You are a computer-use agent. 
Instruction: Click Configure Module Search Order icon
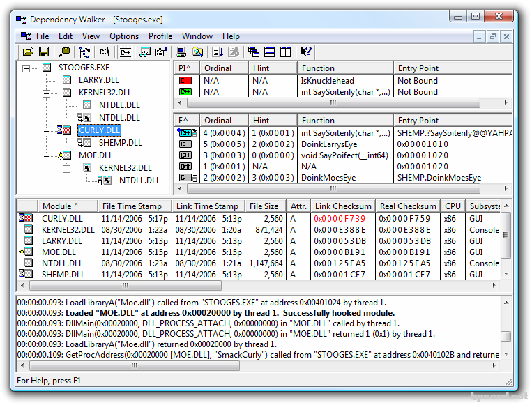click(x=197, y=52)
